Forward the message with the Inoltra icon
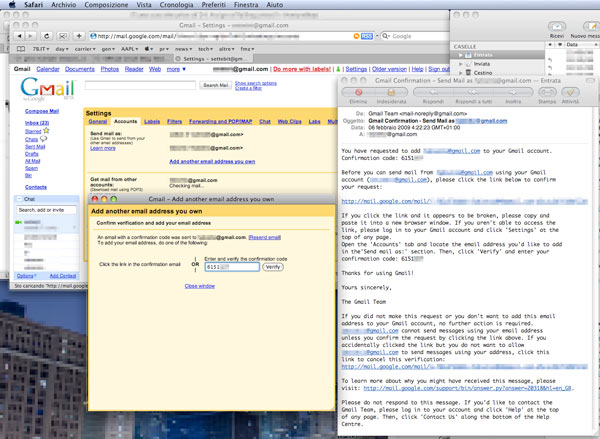The height and width of the screenshot is (439, 600). tap(513, 92)
